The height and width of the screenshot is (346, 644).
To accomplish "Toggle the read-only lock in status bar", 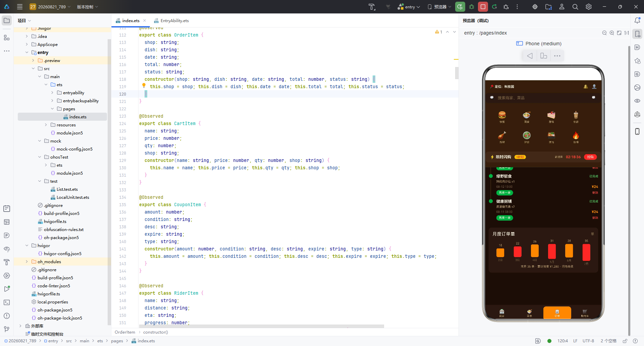I will [625, 341].
